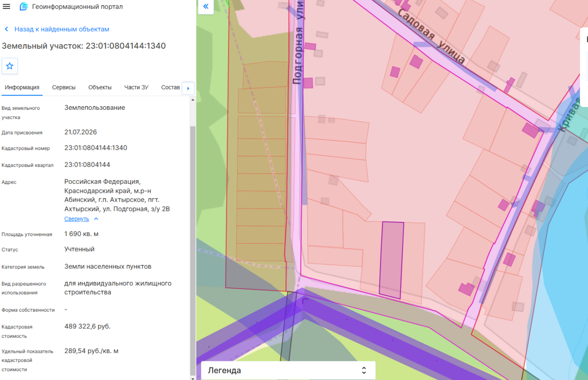
Task: Click the Геоинформационный портал title
Action: tap(77, 7)
